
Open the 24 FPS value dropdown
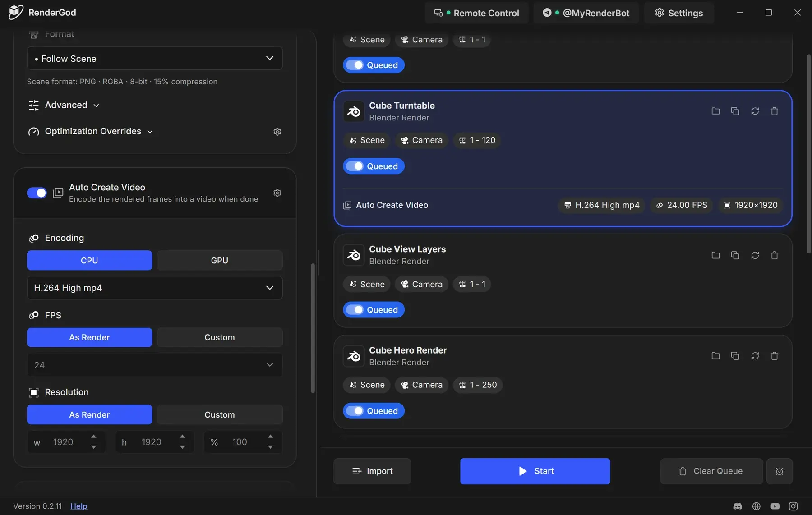(x=155, y=365)
